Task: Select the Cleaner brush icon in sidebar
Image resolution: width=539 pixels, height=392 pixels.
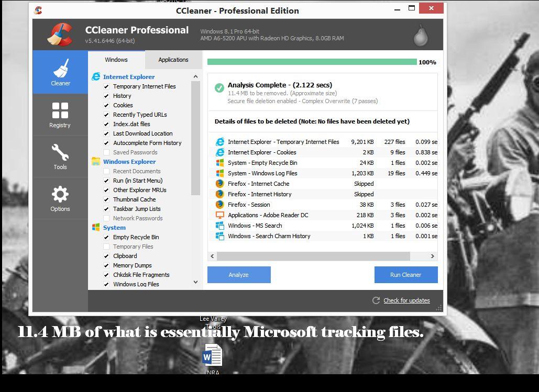Action: [60, 69]
